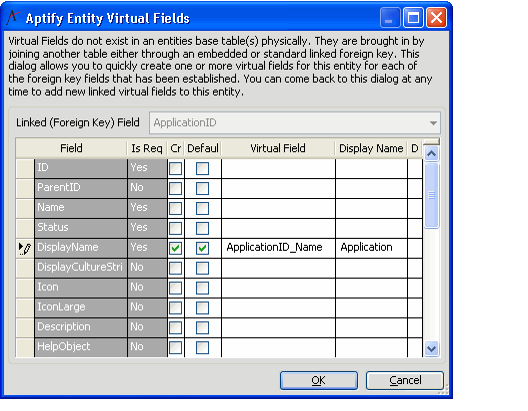The image size is (528, 411).
Task: Click the edit pencil row marker for DisplayName
Action: click(25, 248)
